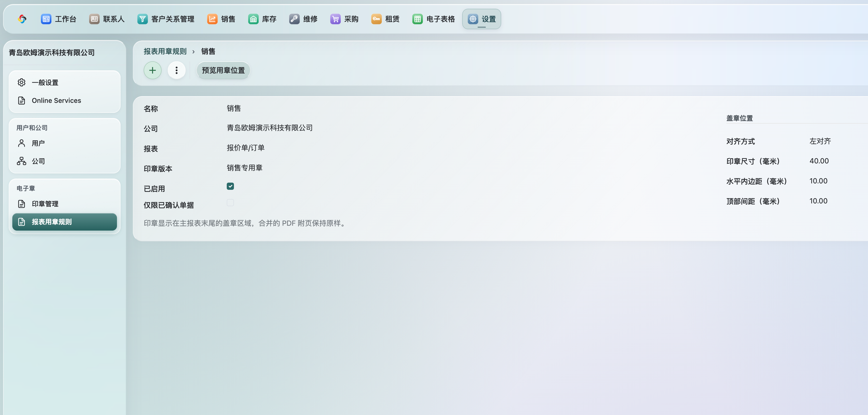
Task: Click the 公司 org-chart icon in sidebar
Action: (x=22, y=161)
